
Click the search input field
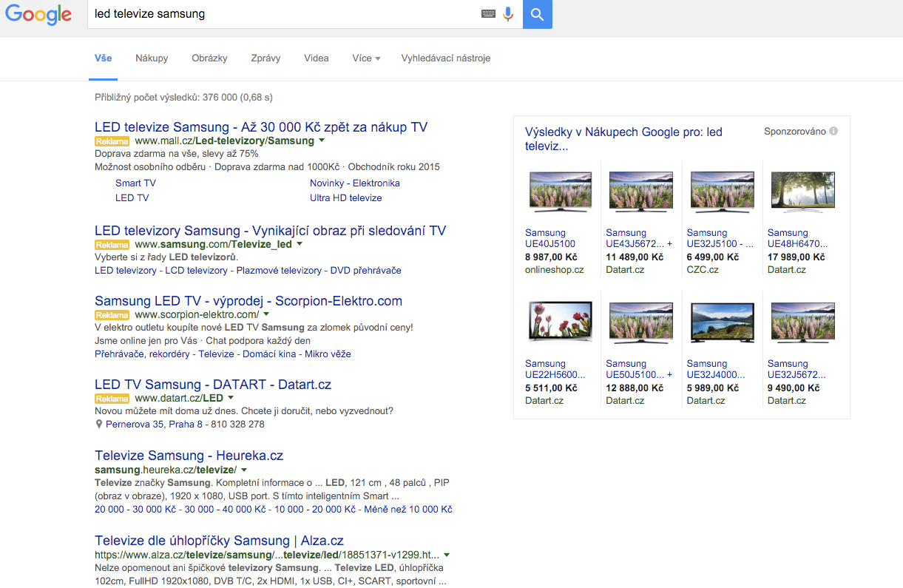(285, 14)
